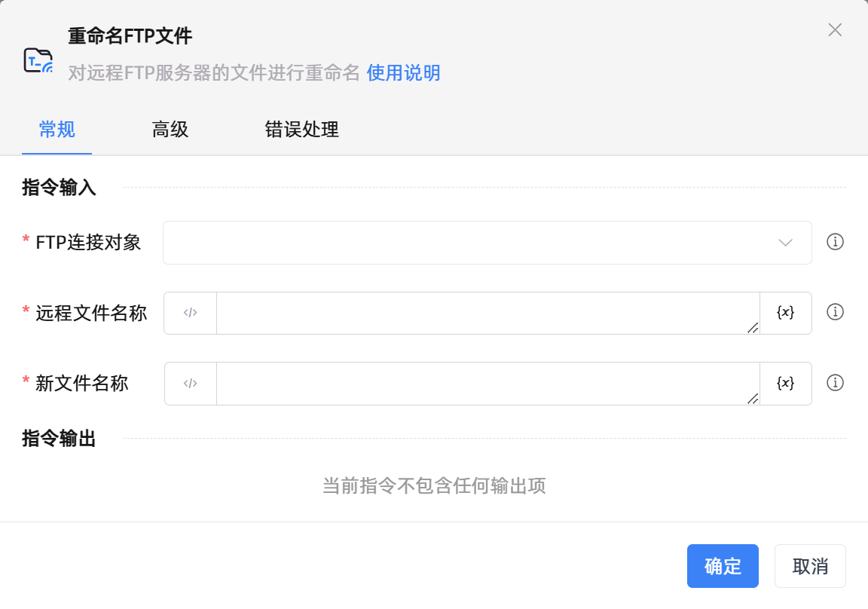Click the FTP rename file icon in header

point(38,60)
